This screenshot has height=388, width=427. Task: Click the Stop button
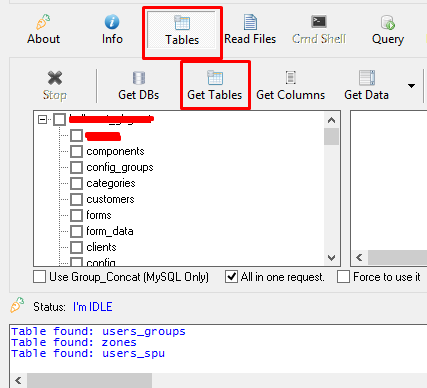click(55, 86)
